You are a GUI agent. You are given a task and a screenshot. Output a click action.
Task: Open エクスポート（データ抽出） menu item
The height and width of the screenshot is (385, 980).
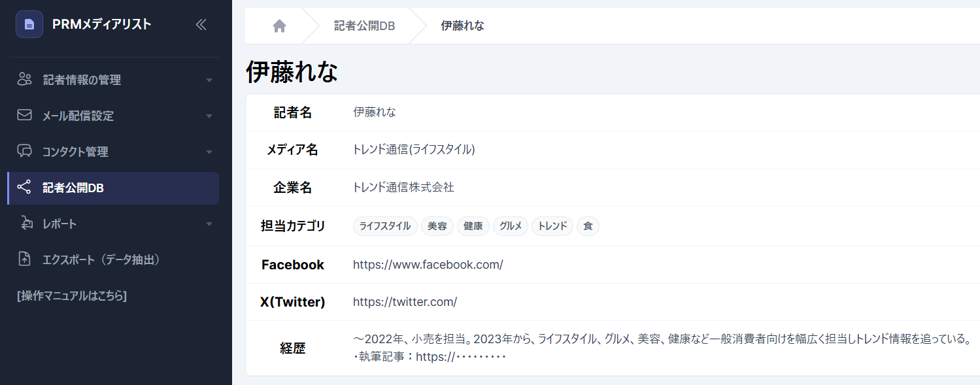point(101,259)
